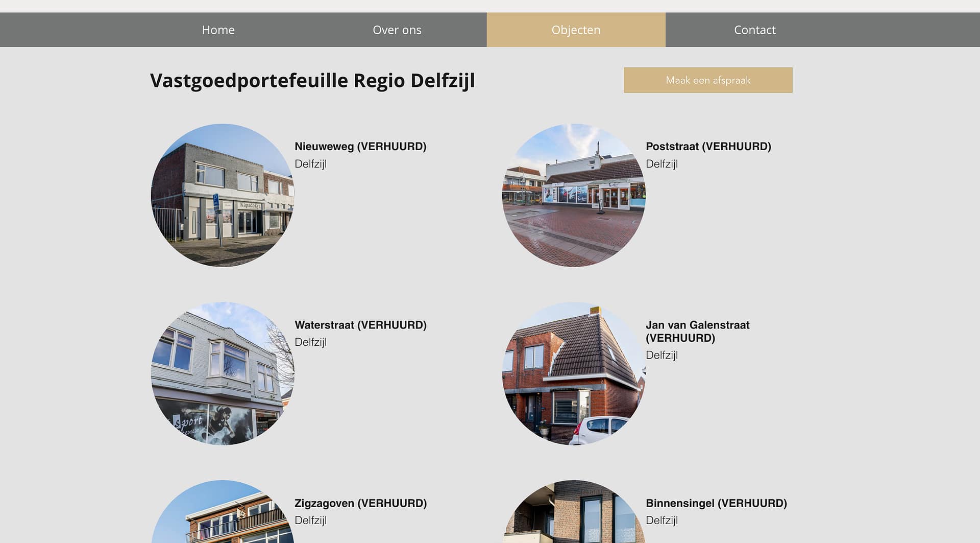Open the Poststraat property photo

(574, 195)
